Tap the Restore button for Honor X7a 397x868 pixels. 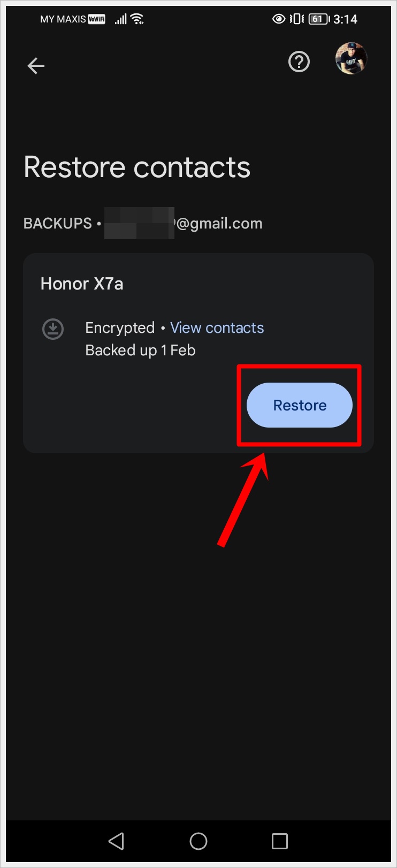pyautogui.click(x=299, y=405)
